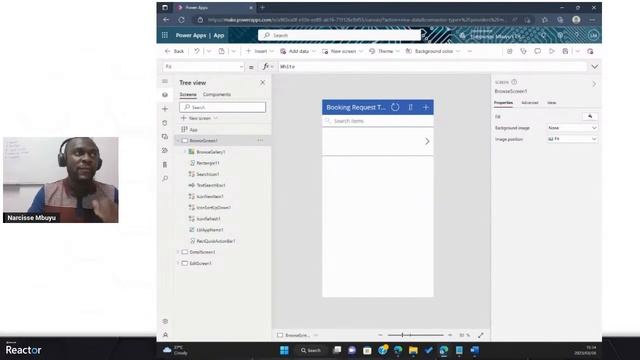Viewport: 640px width, 360px height.
Task: Open the Data icon in left rail
Action: [x=165, y=123]
